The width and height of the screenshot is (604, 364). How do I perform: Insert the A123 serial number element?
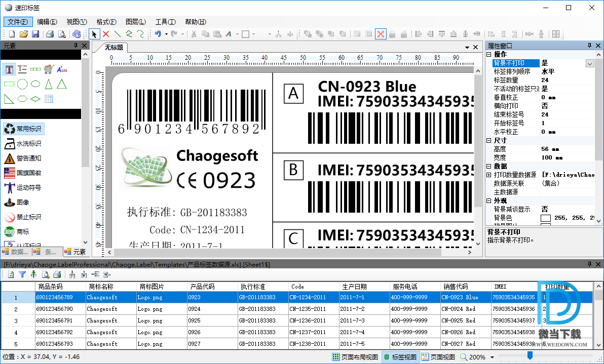62,69
